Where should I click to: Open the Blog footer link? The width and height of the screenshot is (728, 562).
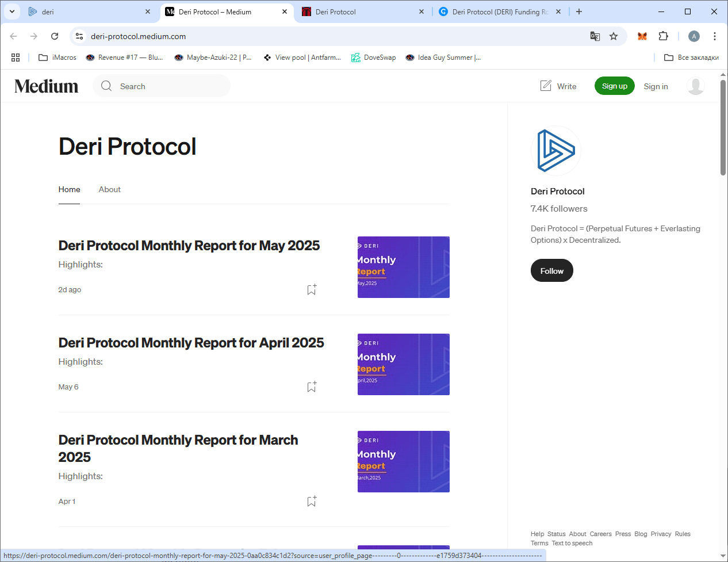click(641, 534)
